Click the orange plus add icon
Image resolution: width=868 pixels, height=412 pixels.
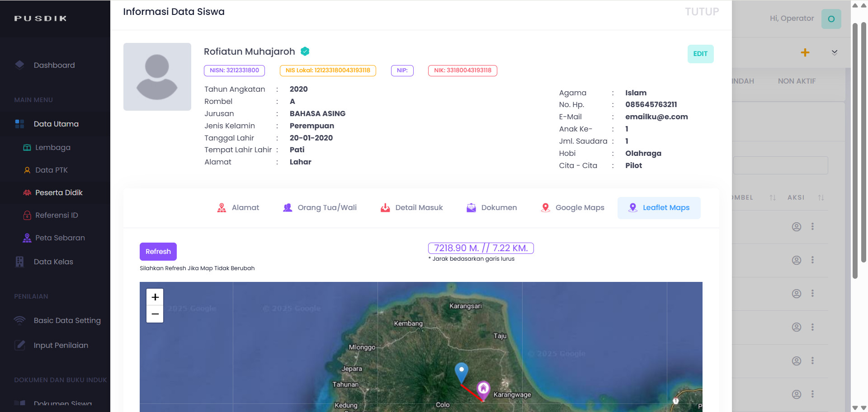click(x=805, y=52)
